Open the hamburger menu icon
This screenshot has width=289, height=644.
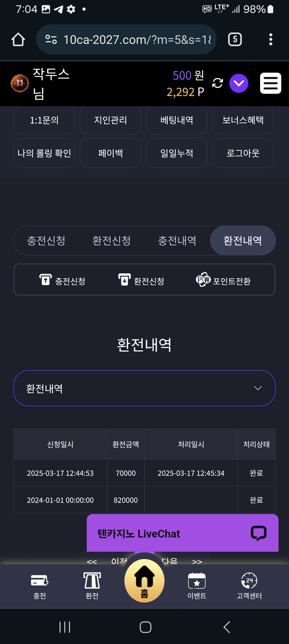click(x=271, y=83)
